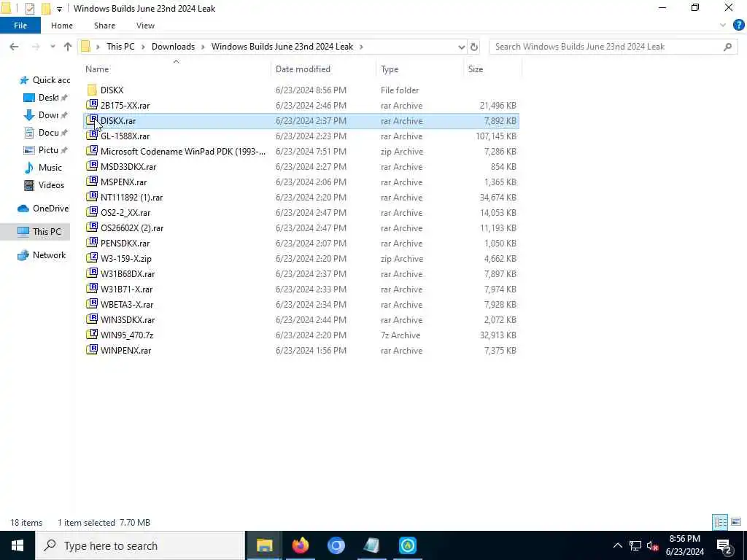Switch to Large icons view layout
Screen dimensions: 747x560
[736, 522]
